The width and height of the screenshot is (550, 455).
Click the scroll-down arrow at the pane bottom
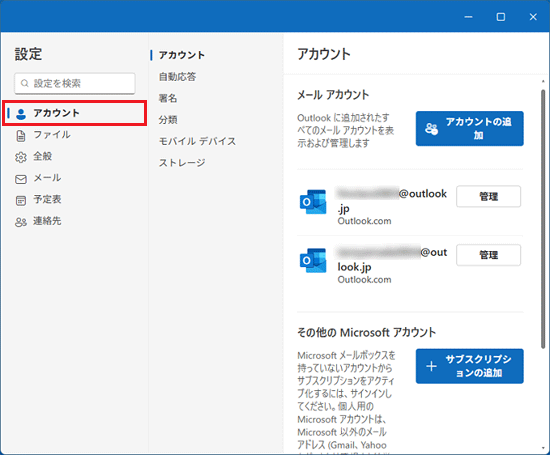[x=543, y=449]
